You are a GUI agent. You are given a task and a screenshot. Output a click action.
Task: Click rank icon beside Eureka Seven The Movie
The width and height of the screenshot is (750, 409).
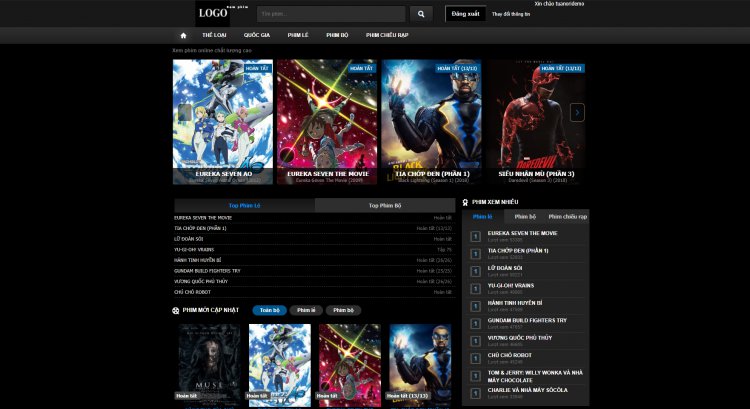click(475, 236)
